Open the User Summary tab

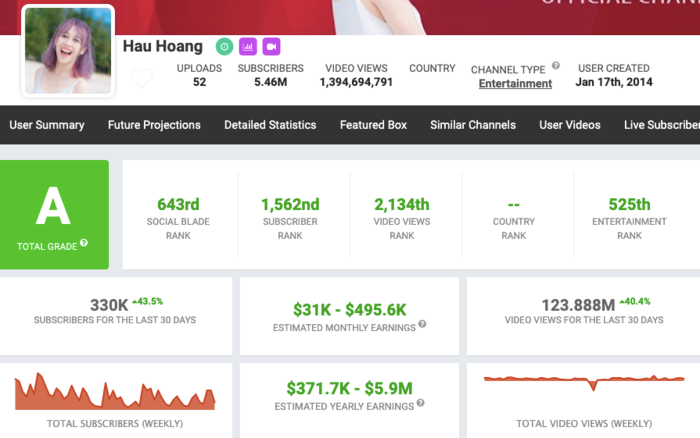point(47,125)
